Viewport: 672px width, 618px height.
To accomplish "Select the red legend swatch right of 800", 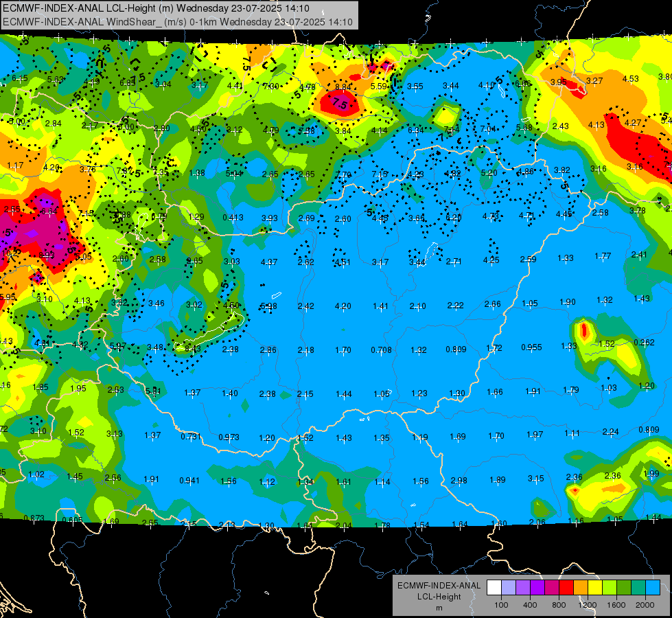I will tap(566, 588).
